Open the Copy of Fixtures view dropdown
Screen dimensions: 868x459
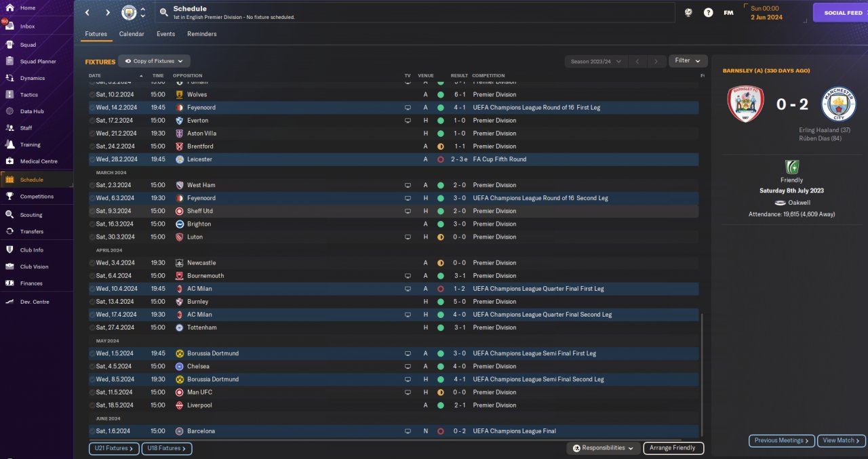point(154,61)
